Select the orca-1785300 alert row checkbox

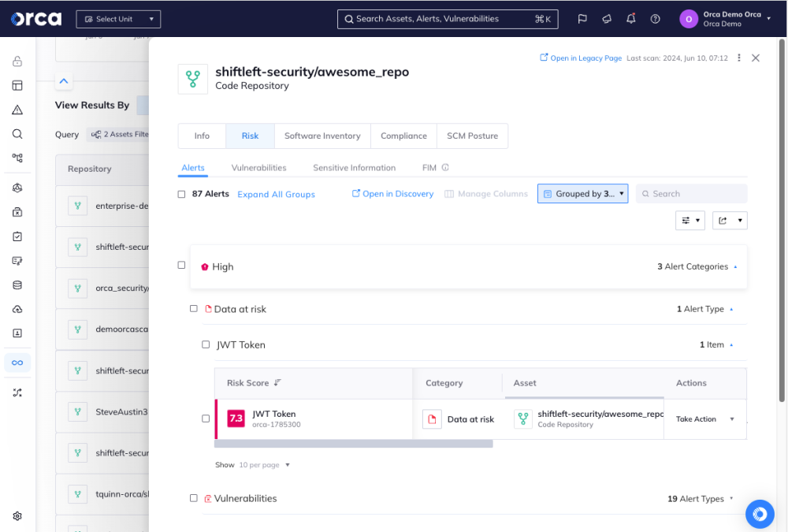tap(206, 419)
